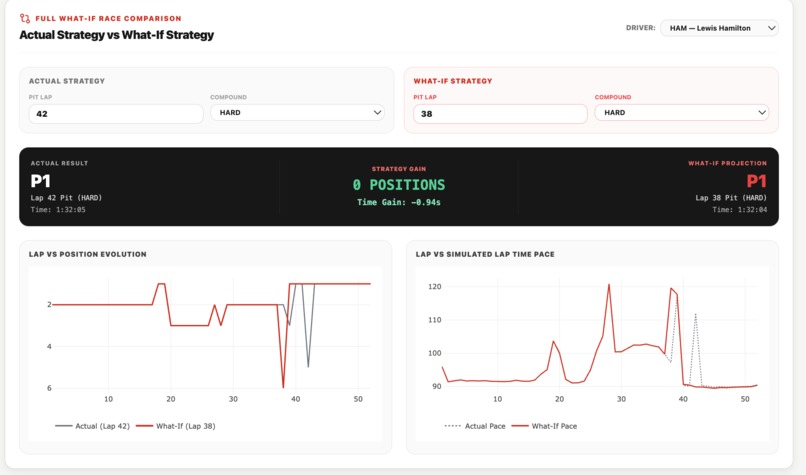Click the Actual Strategy pit lap field

click(x=116, y=114)
